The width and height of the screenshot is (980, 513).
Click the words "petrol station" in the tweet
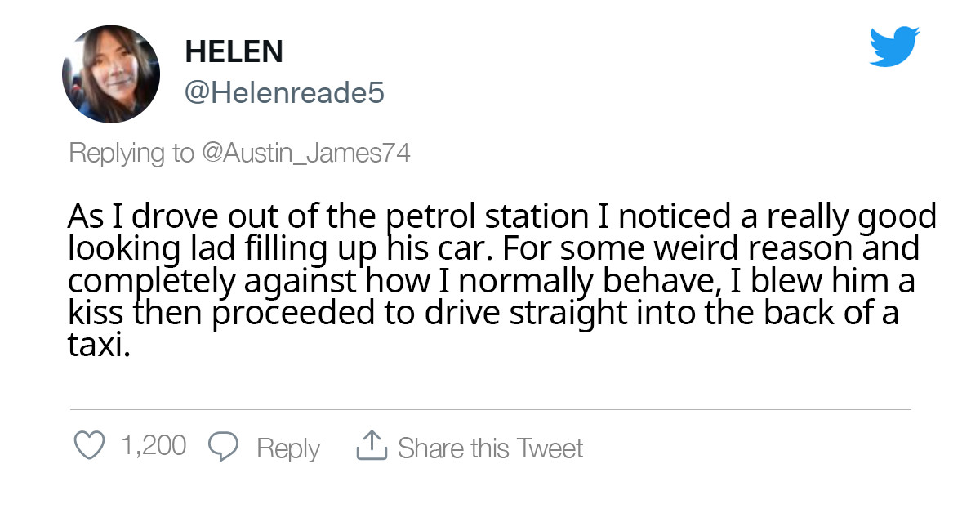[x=485, y=216]
